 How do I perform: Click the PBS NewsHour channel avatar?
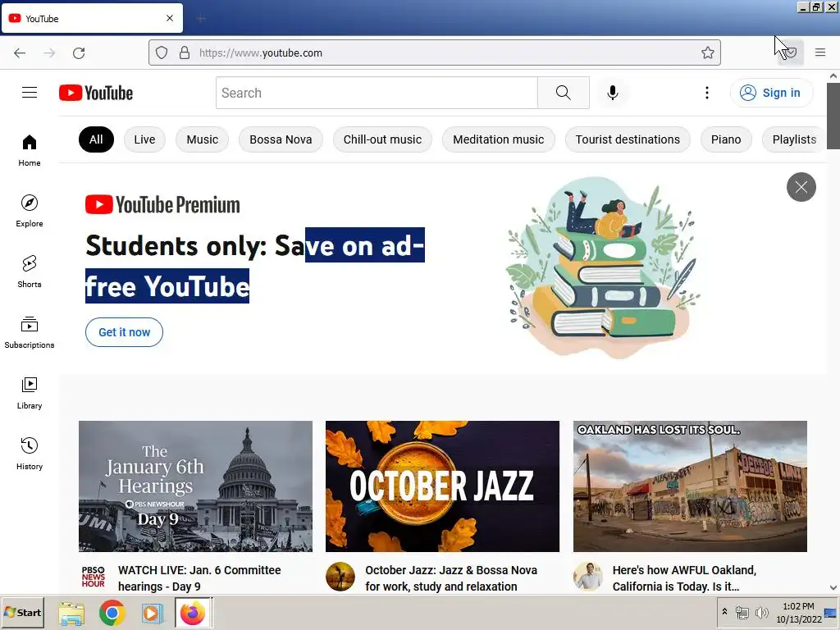pyautogui.click(x=94, y=577)
